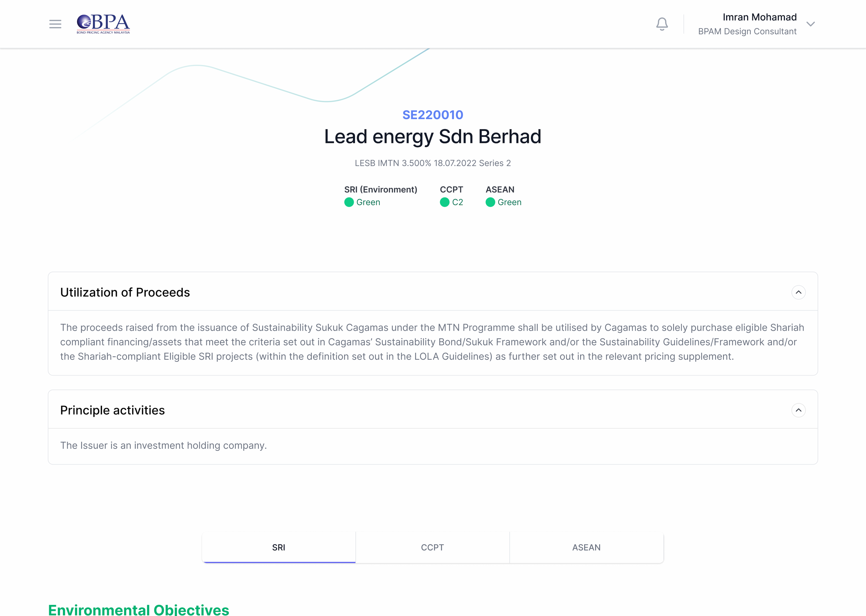Click the proceeds description paragraph
Image resolution: width=866 pixels, height=616 pixels.
(x=433, y=342)
